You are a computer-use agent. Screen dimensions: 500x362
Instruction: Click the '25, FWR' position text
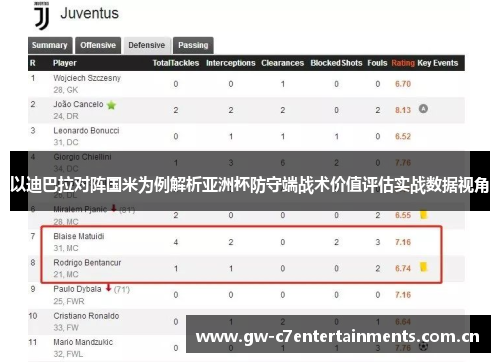[x=69, y=302]
